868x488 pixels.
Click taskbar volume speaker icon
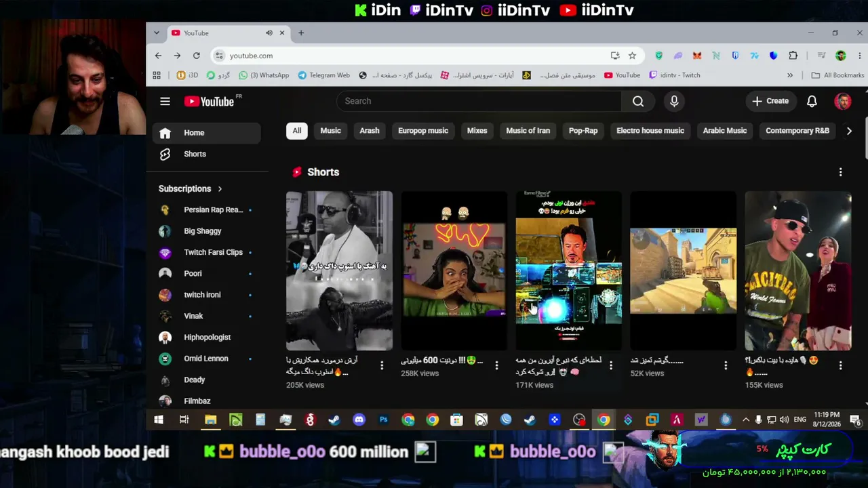[784, 420]
